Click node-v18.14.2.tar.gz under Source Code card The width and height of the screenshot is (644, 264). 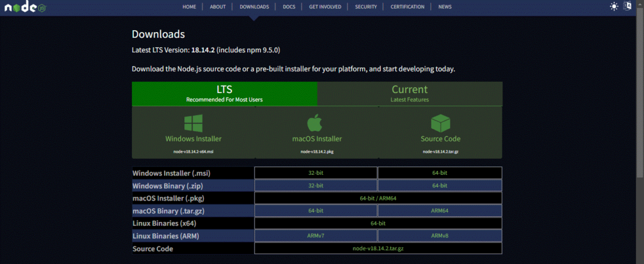pyautogui.click(x=441, y=151)
